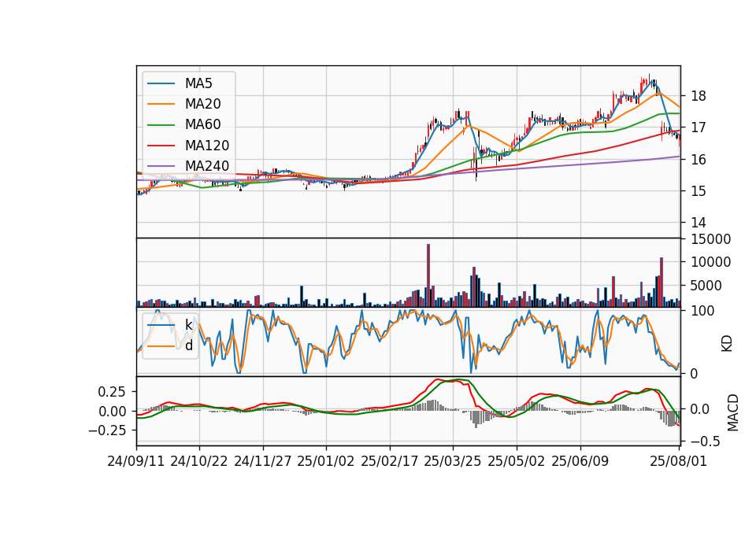
Task: Click the price axis value 16
Action: pyautogui.click(x=699, y=160)
